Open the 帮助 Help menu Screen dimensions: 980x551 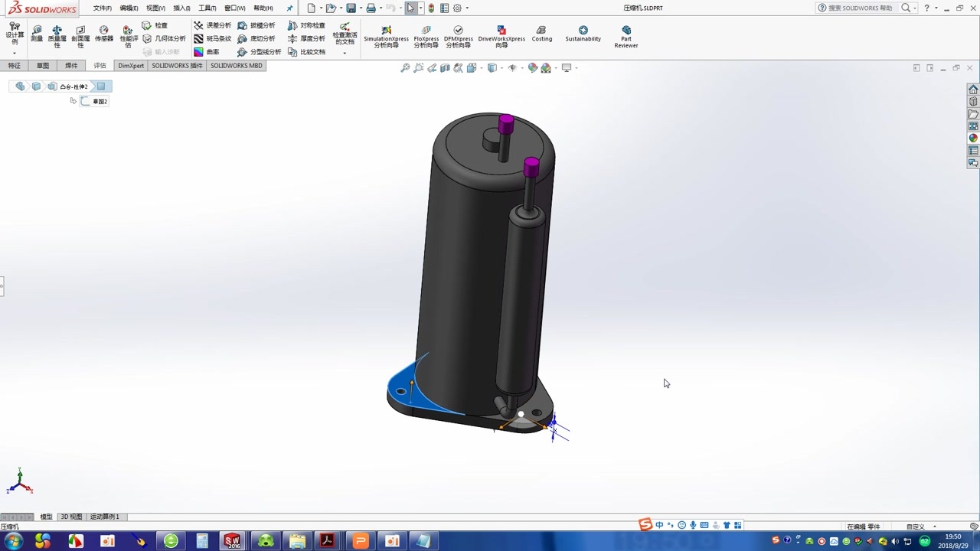(263, 8)
